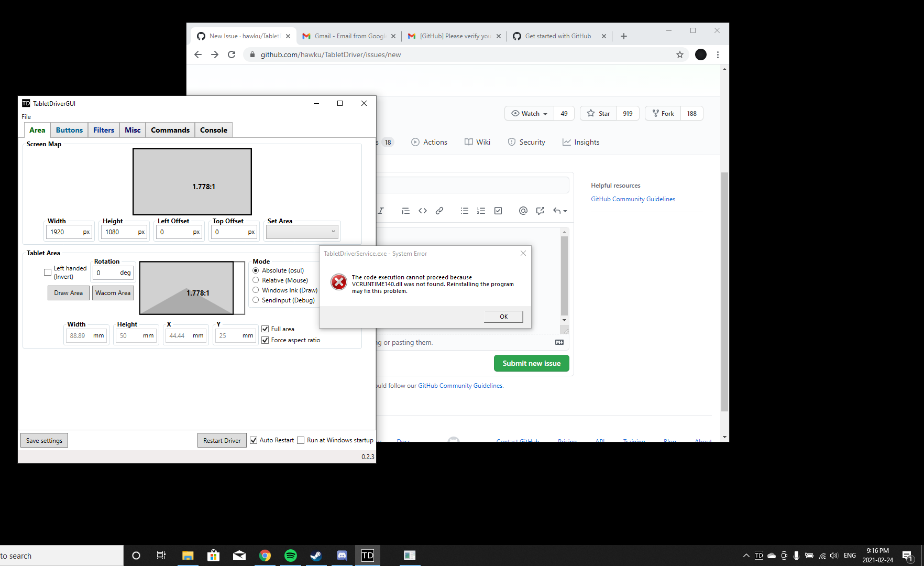Uncheck Force aspect ratio
924x566 pixels.
tap(265, 340)
